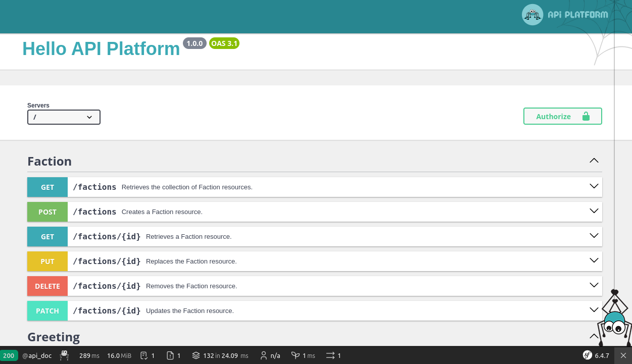Click the n/a user security icon
632x364 pixels.
click(x=270, y=355)
